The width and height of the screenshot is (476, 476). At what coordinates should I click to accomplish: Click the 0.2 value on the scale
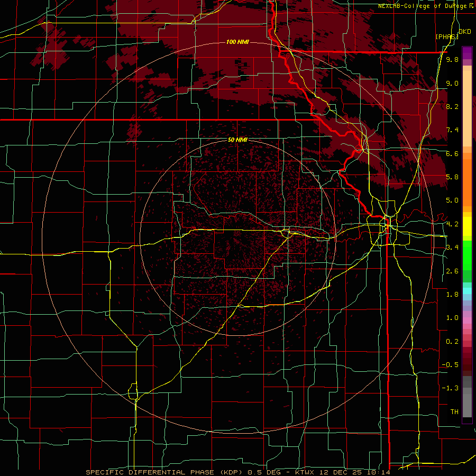(452, 342)
